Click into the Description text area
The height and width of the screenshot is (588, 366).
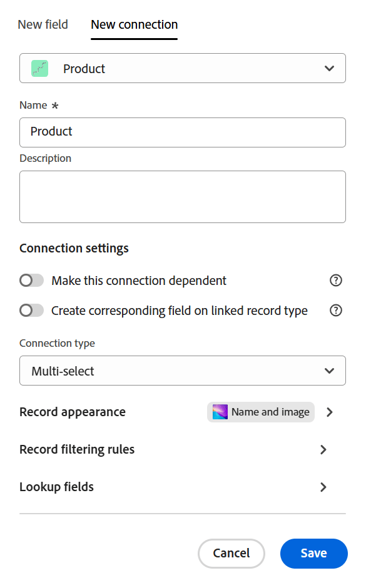183,197
